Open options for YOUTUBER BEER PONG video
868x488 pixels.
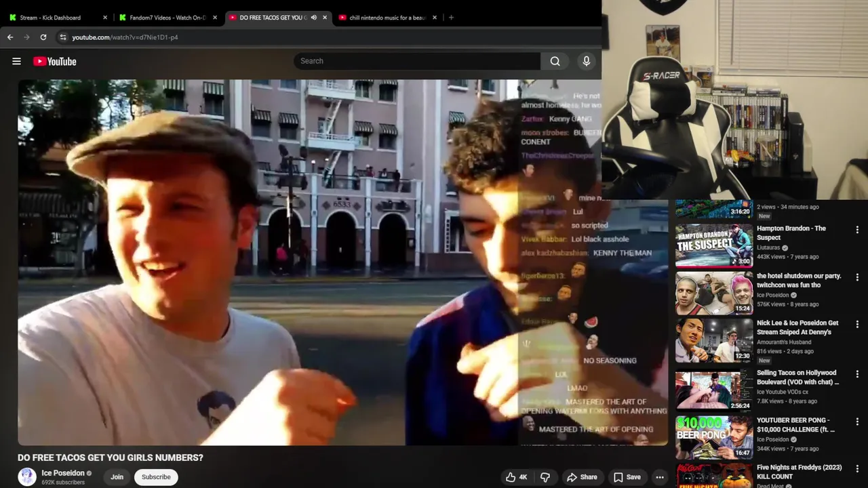click(857, 422)
